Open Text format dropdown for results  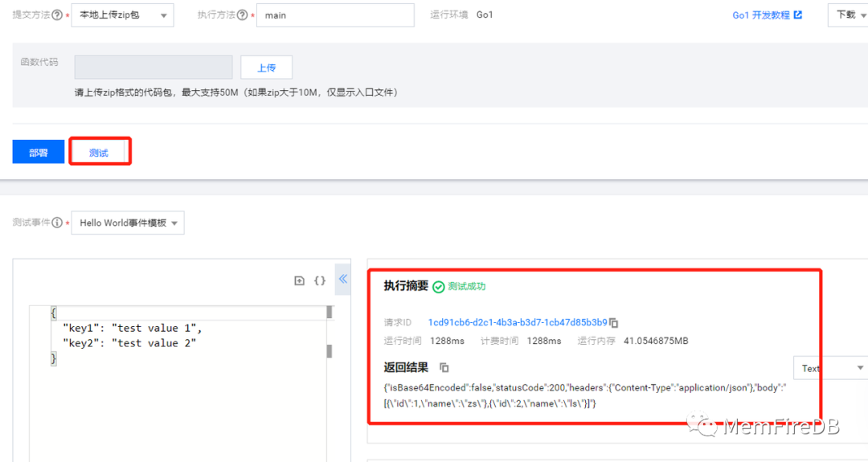coord(830,368)
